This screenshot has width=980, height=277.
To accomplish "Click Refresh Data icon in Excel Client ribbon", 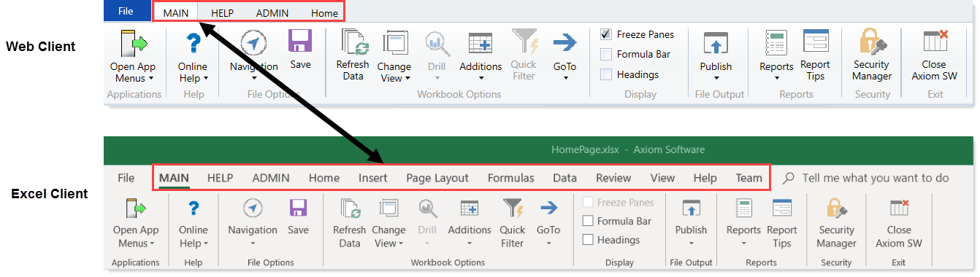I will click(350, 209).
